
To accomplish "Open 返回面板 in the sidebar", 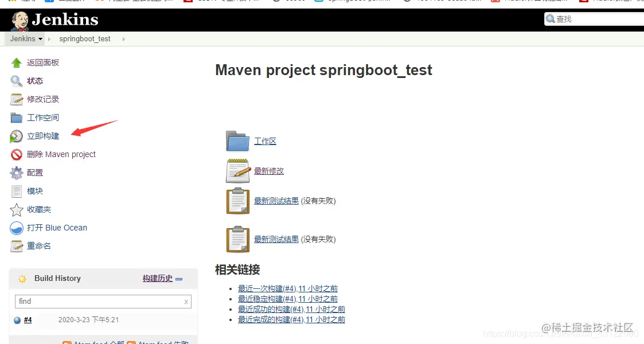I will (43, 62).
